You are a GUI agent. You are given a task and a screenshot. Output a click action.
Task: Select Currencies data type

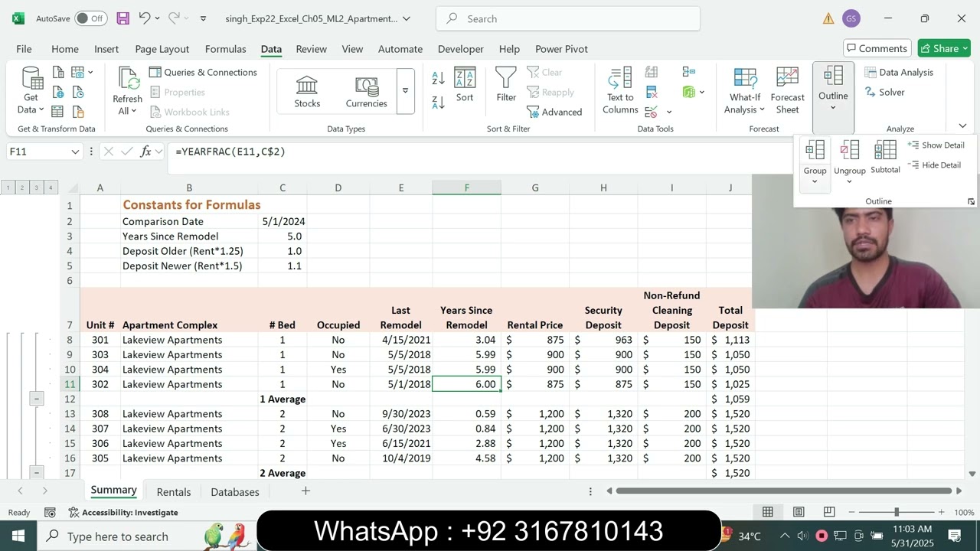click(366, 92)
